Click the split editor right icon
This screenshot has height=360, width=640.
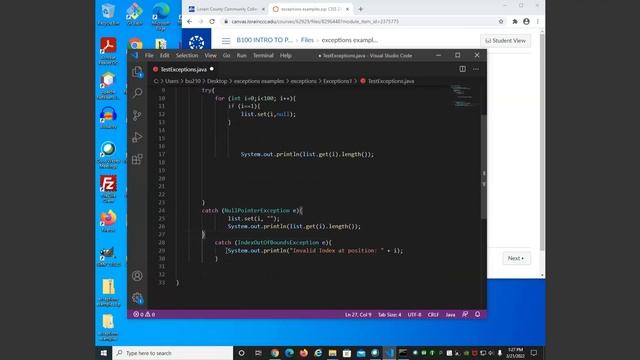click(462, 69)
